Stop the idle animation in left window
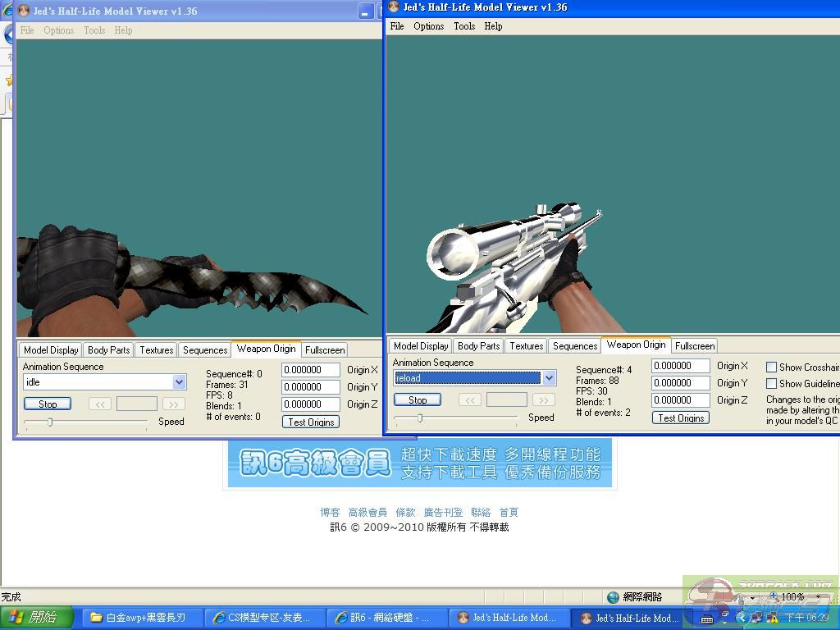 (48, 404)
